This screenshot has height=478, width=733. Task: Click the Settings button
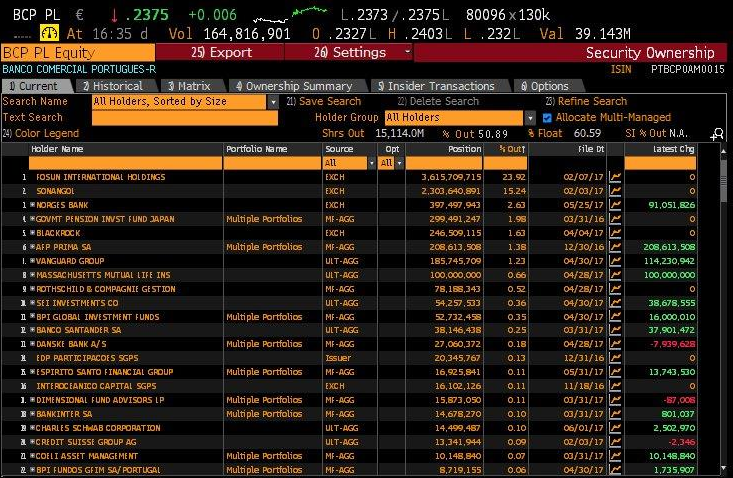pyautogui.click(x=350, y=52)
